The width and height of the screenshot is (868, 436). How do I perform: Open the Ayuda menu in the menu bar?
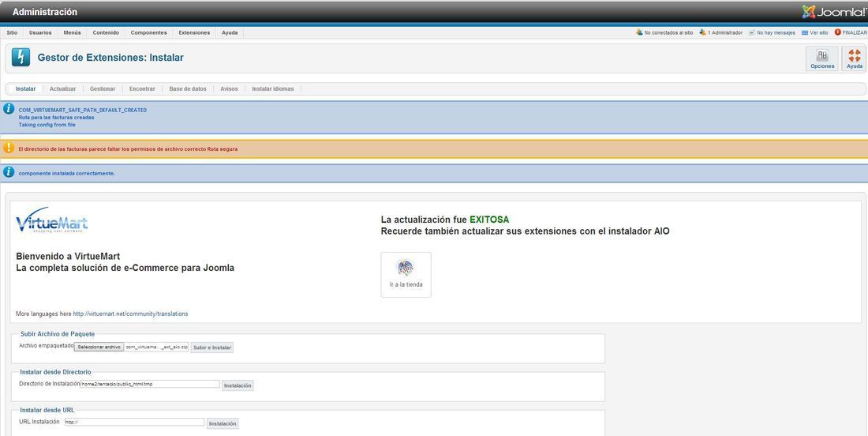point(230,32)
